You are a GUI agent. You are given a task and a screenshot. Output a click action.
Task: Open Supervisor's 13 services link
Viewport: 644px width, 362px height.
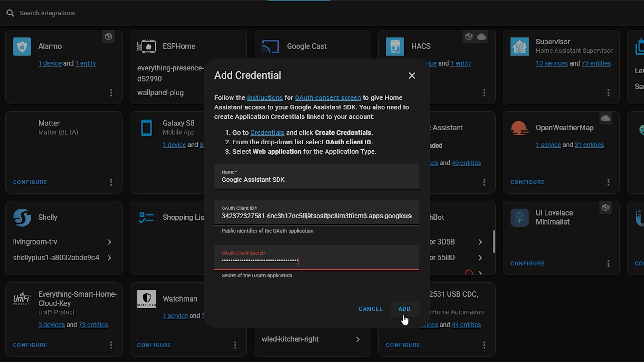coord(552,63)
